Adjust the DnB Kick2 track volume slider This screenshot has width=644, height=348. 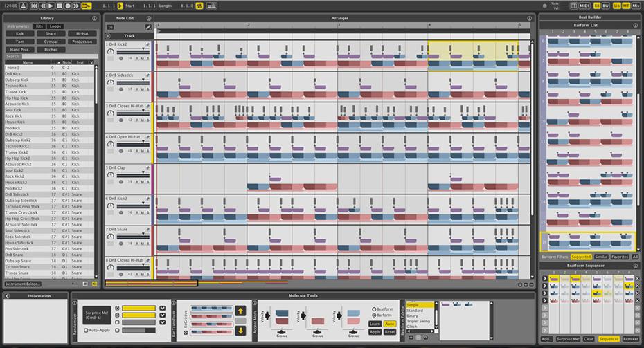point(132,52)
